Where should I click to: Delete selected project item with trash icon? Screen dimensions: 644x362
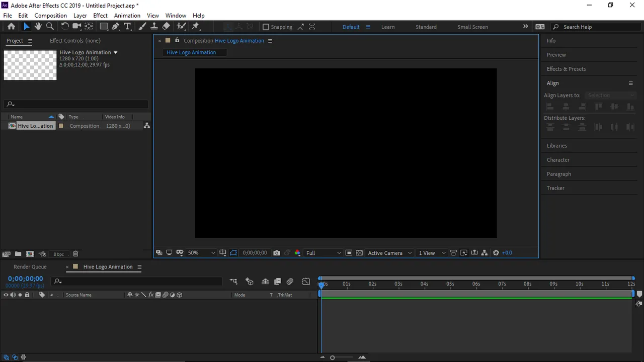(x=75, y=254)
